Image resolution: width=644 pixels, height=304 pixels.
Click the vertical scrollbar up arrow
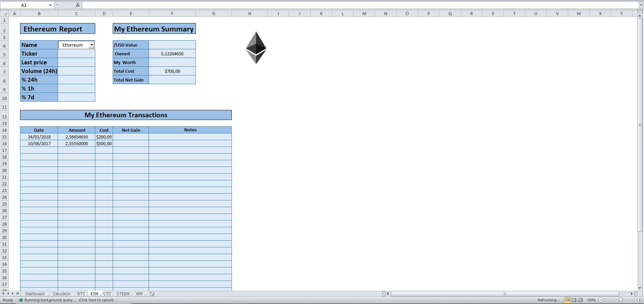coord(640,16)
